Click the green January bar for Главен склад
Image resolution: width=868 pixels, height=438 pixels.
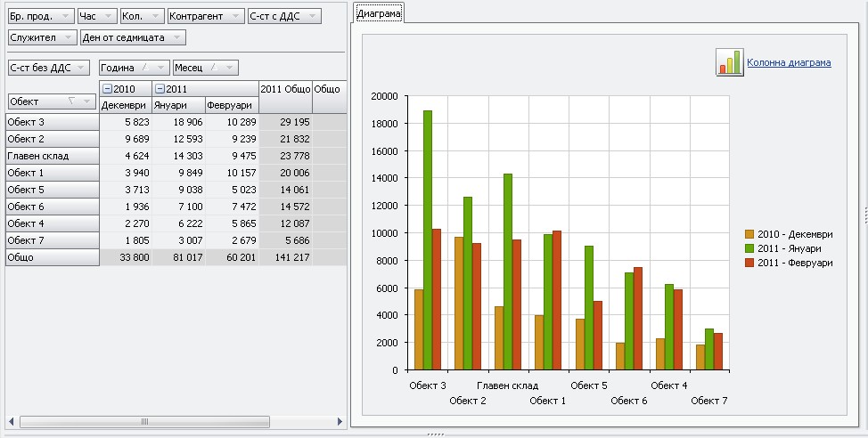tap(508, 272)
